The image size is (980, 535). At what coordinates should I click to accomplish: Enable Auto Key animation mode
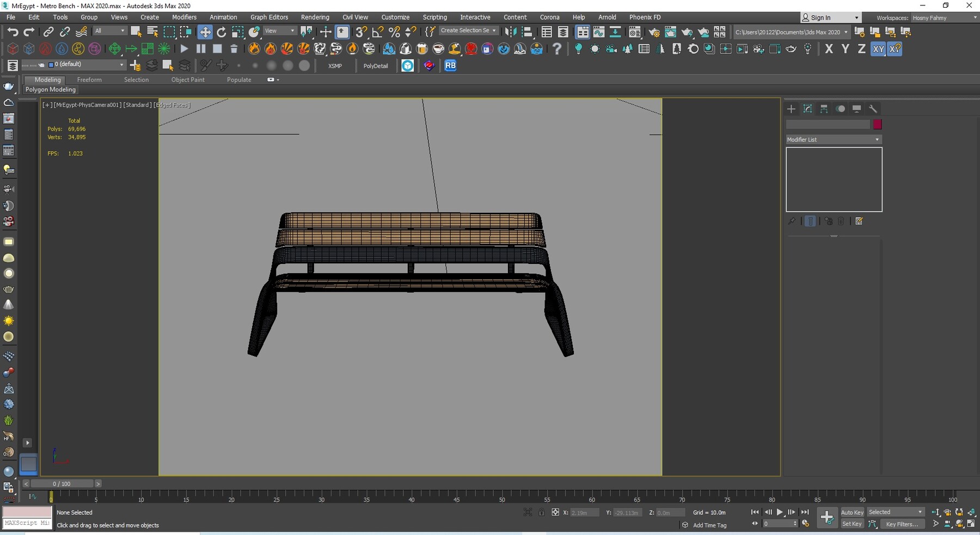[853, 512]
